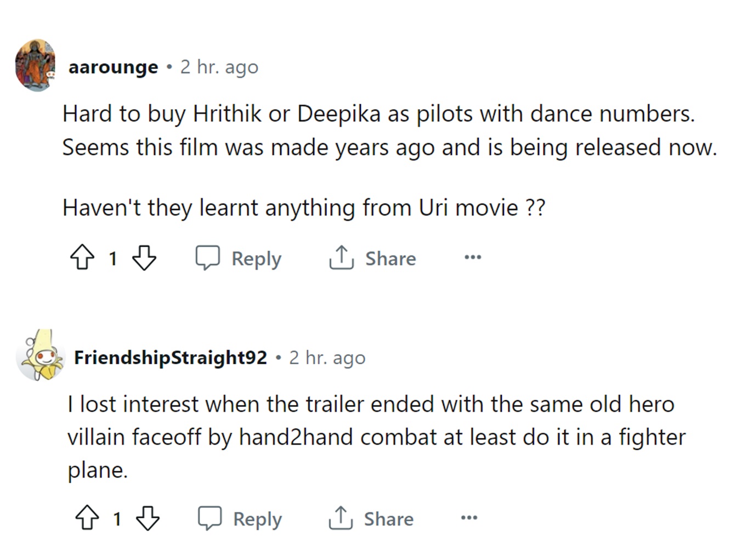This screenshot has width=736, height=560.
Task: Upvote FriendshipStraight92's comment
Action: pos(87,518)
